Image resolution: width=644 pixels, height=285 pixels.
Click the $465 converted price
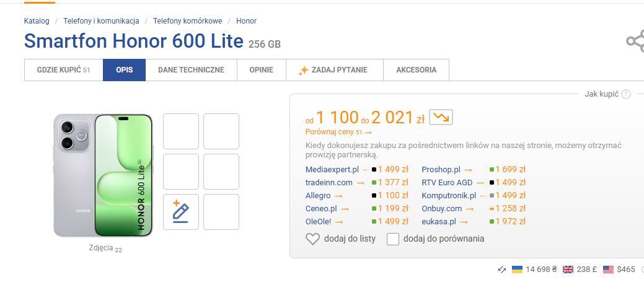click(626, 270)
